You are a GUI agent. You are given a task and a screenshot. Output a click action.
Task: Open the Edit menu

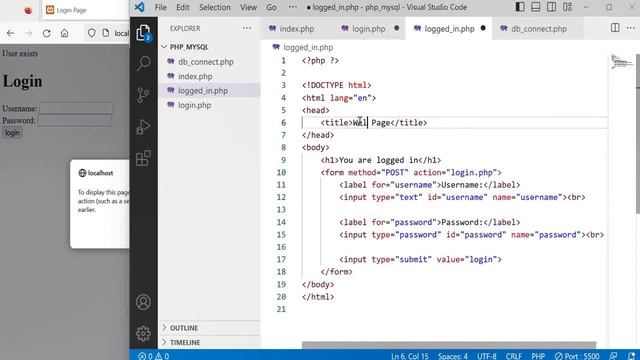(x=182, y=7)
